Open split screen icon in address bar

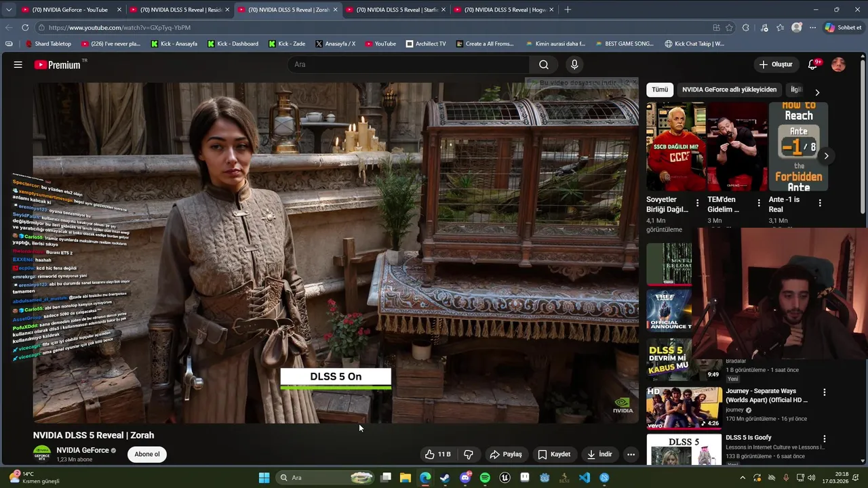pos(716,28)
